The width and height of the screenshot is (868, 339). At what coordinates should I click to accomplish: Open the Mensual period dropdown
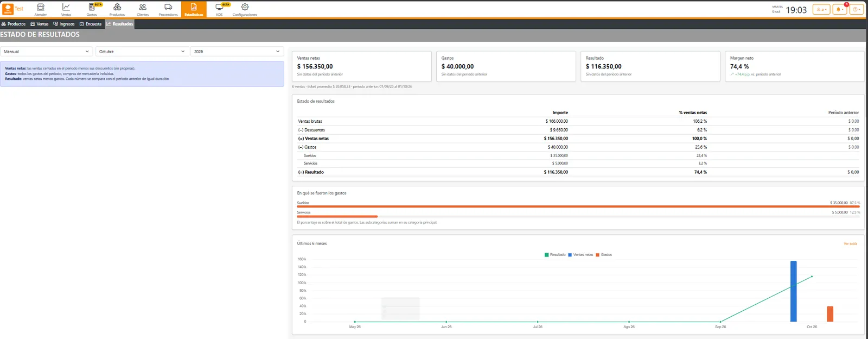47,52
